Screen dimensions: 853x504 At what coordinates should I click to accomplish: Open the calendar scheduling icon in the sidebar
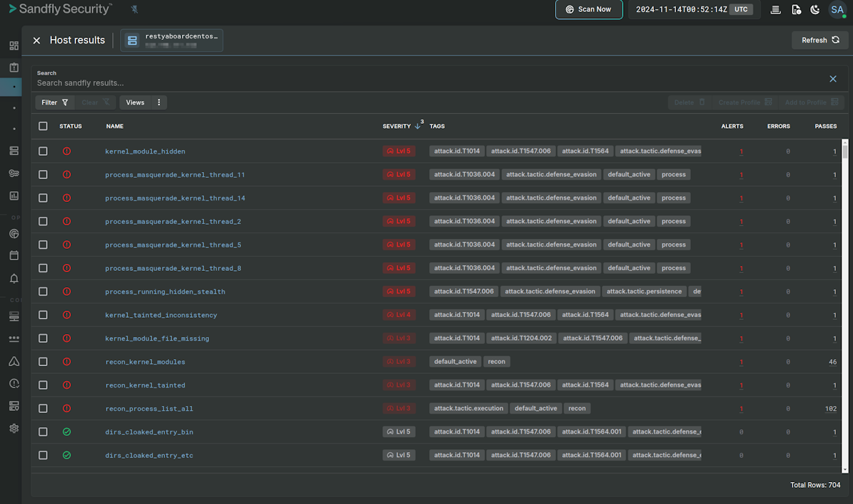[13, 254]
